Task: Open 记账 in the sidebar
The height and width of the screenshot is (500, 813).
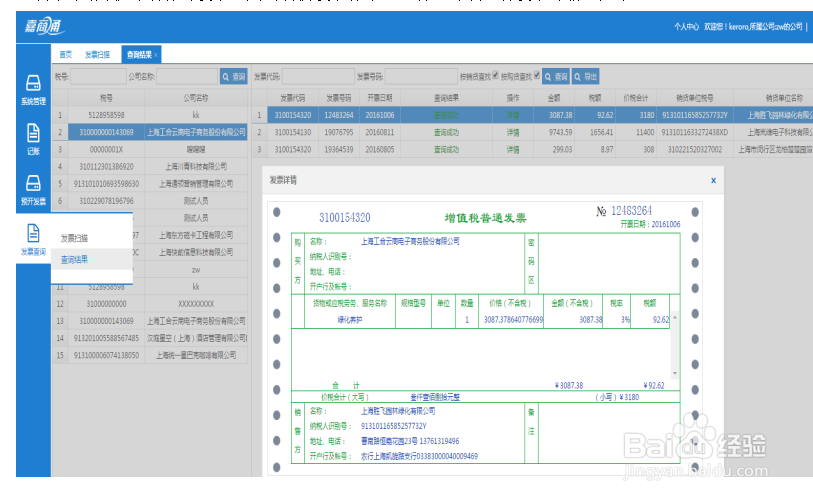Action: 33,140
